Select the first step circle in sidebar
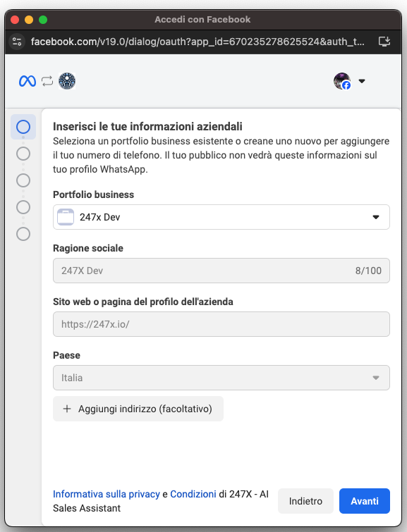The image size is (407, 532). tap(23, 127)
